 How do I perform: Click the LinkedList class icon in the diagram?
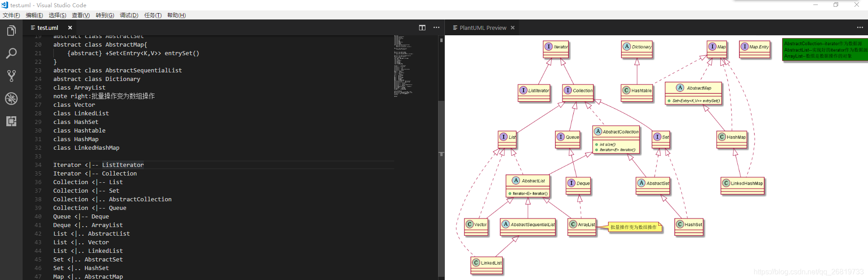click(476, 262)
